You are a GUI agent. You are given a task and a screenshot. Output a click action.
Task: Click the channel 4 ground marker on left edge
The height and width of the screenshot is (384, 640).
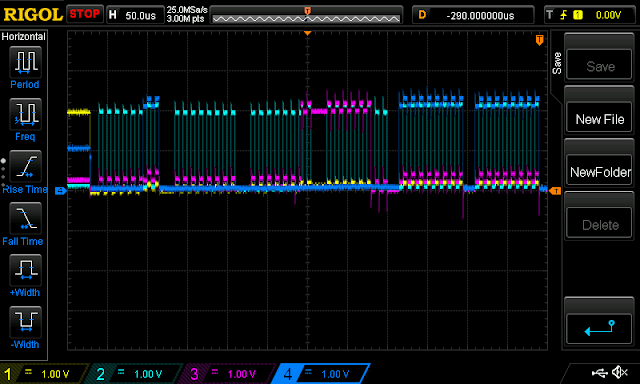pos(60,191)
